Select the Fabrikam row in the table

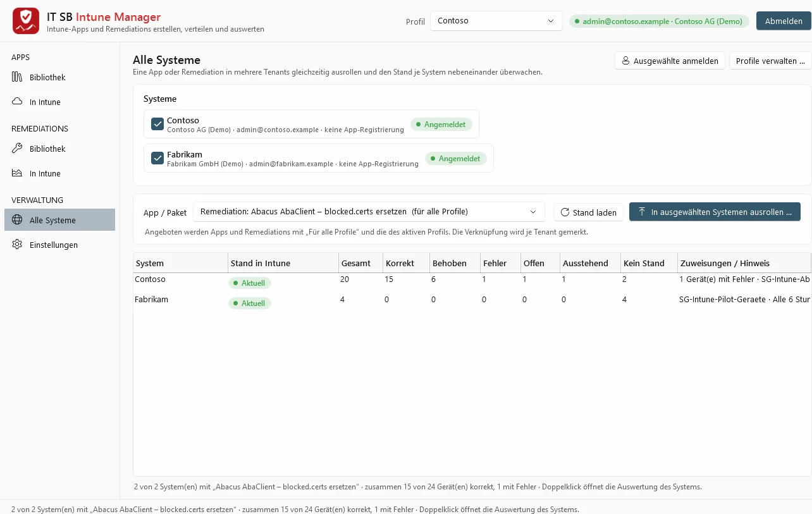click(472, 303)
